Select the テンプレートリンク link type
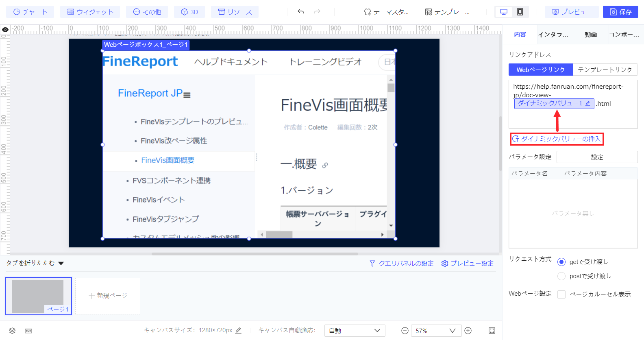644x340 pixels. point(605,70)
